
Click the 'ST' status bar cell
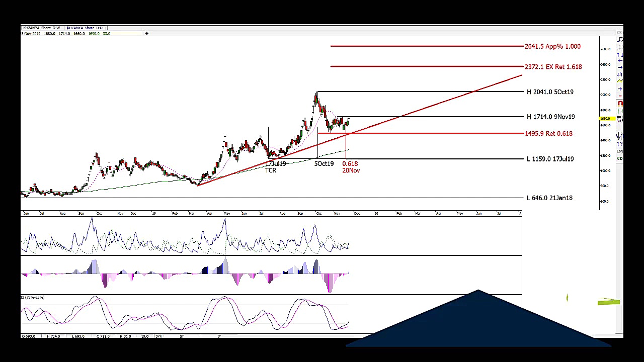tap(182, 336)
